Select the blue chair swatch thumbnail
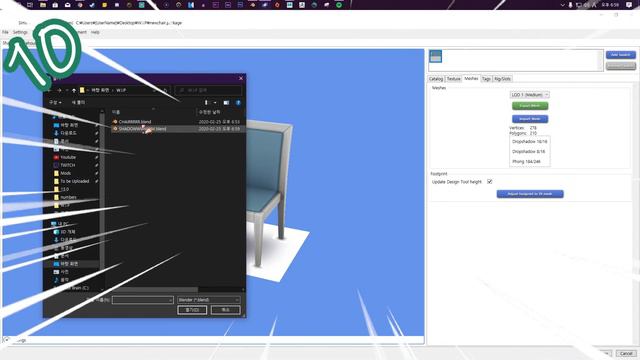 (436, 56)
